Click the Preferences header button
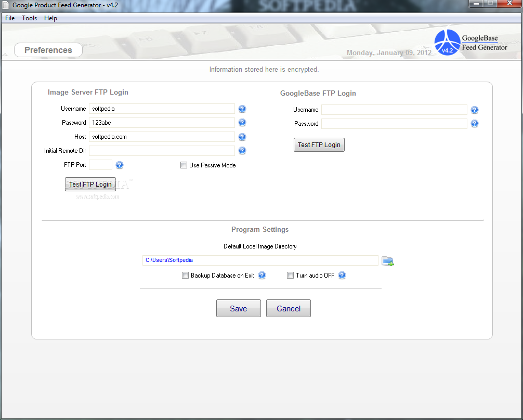Image resolution: width=523 pixels, height=420 pixels. (x=48, y=50)
